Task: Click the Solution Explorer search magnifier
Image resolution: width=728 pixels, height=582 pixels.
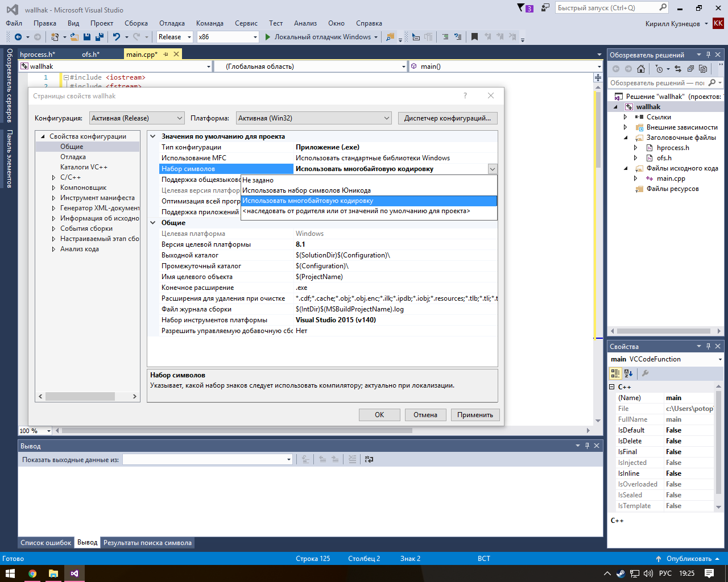Action: point(712,83)
